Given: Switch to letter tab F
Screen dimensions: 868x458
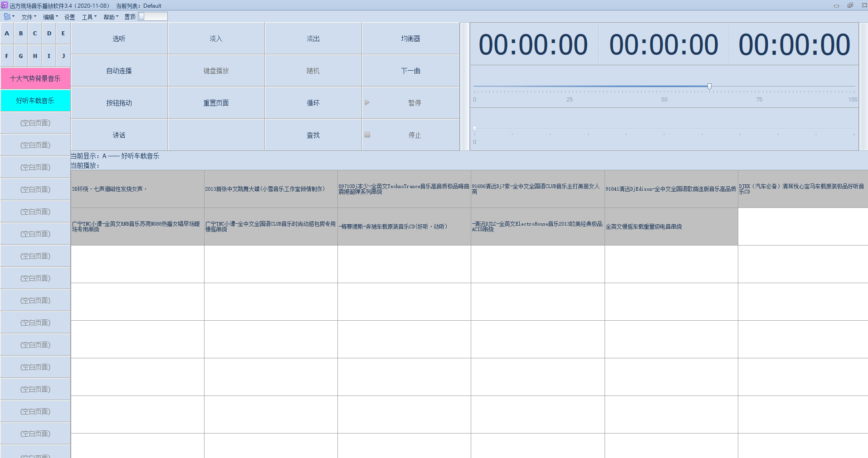Looking at the screenshot, I should pos(7,56).
